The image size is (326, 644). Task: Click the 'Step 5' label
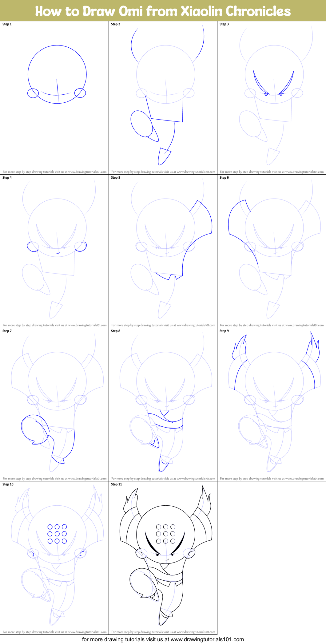pyautogui.click(x=116, y=177)
